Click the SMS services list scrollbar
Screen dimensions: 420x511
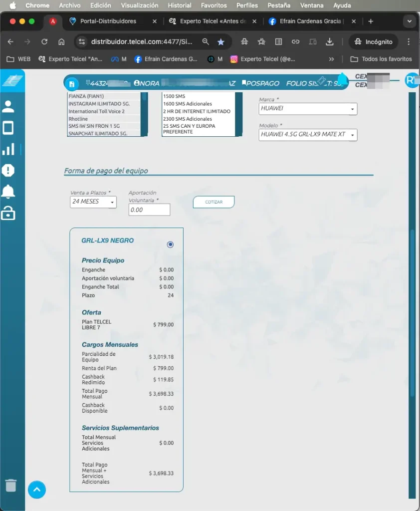point(239,114)
